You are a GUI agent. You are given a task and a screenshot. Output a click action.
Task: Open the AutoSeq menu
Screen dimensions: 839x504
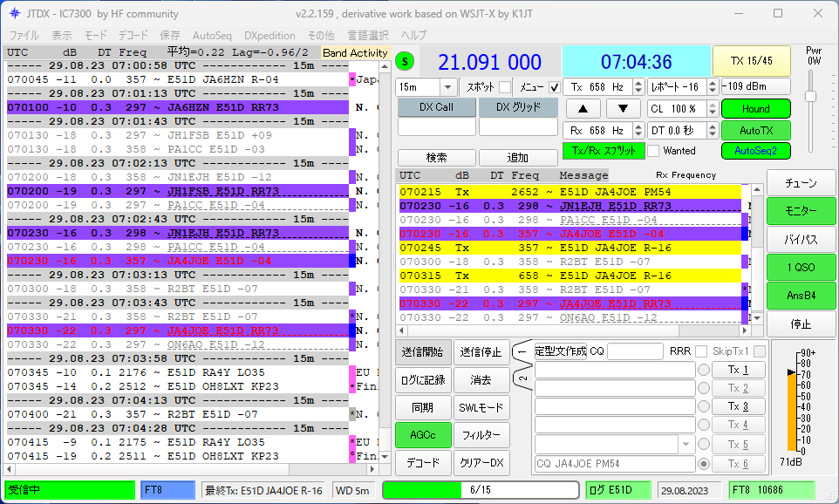[x=212, y=36]
